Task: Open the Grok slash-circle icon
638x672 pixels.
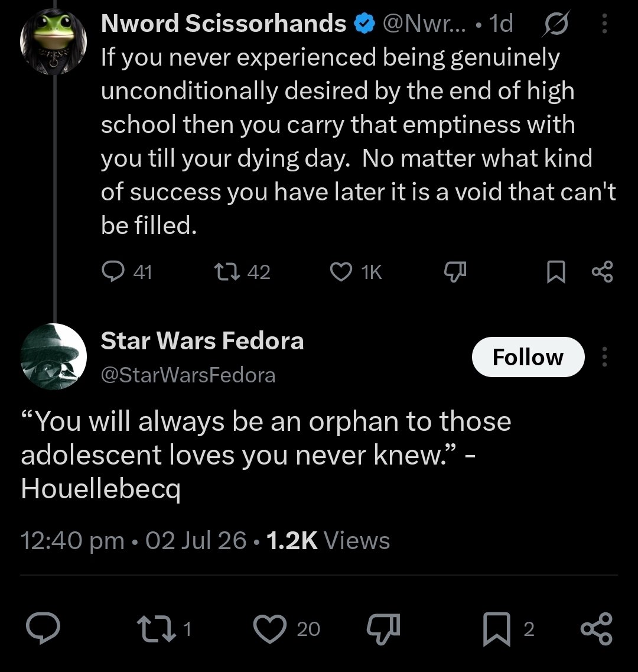Action: click(x=556, y=24)
